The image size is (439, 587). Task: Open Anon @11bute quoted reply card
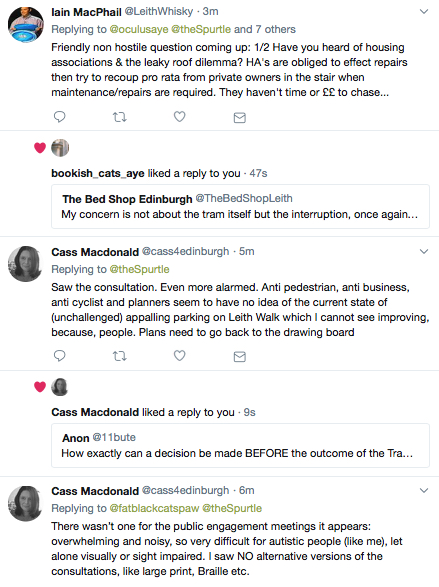[x=240, y=445]
